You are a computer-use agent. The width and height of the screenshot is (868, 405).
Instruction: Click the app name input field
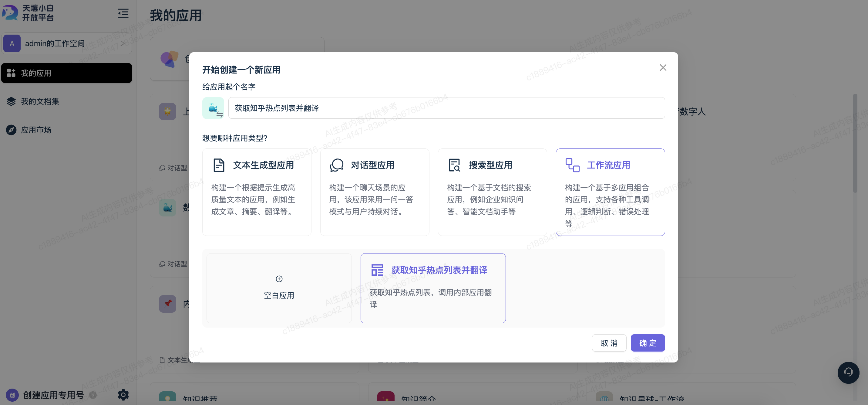(x=446, y=108)
